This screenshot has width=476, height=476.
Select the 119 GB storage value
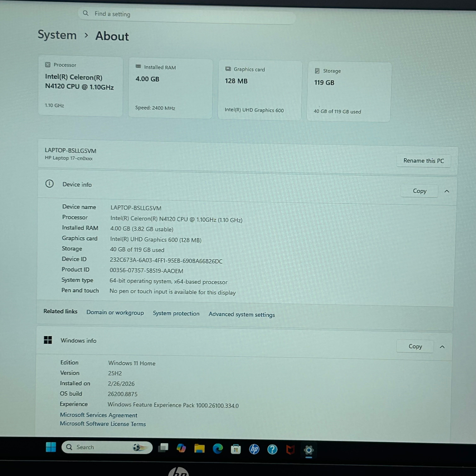pos(324,82)
